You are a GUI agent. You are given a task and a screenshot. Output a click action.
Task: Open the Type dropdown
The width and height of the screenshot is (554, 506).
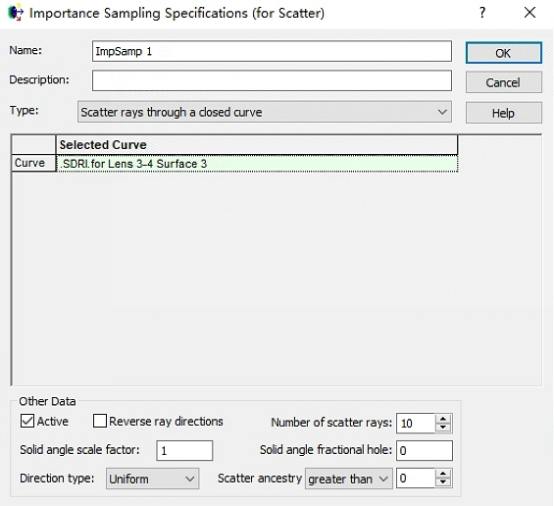pos(264,112)
